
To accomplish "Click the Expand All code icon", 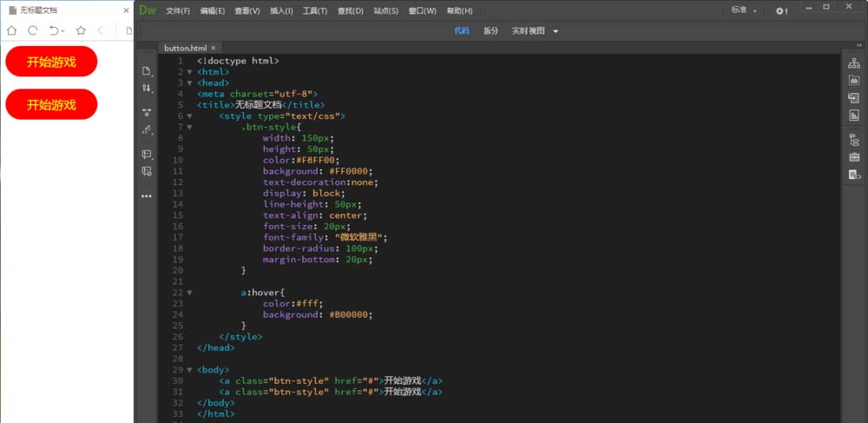I will (146, 112).
